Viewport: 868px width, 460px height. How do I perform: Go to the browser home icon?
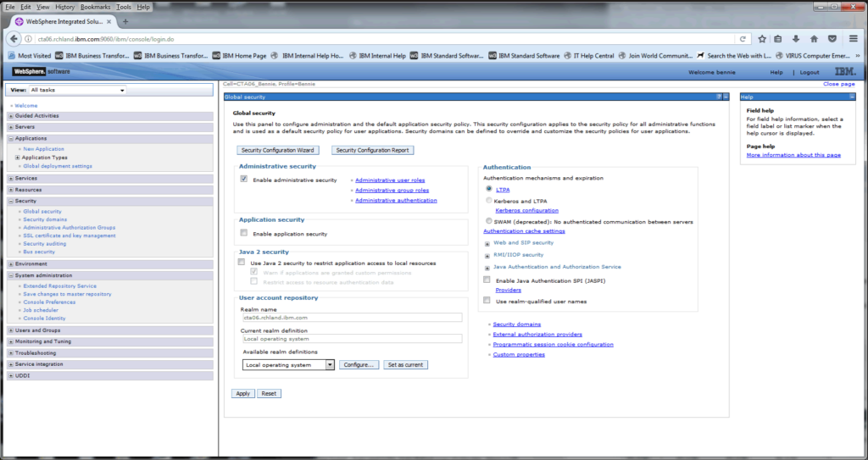click(814, 39)
